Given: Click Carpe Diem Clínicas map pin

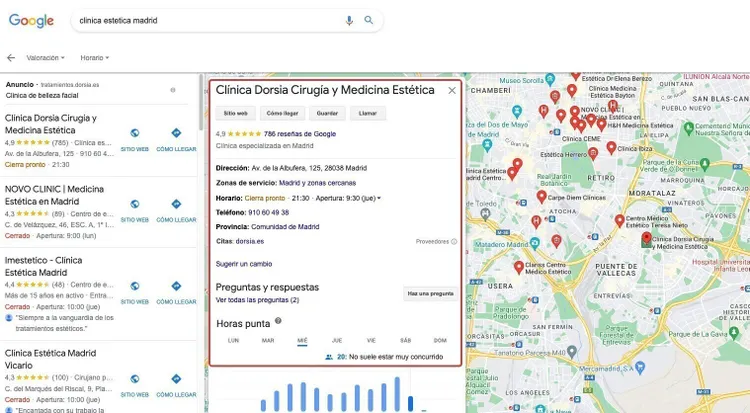Looking at the screenshot, I should pyautogui.click(x=541, y=196).
